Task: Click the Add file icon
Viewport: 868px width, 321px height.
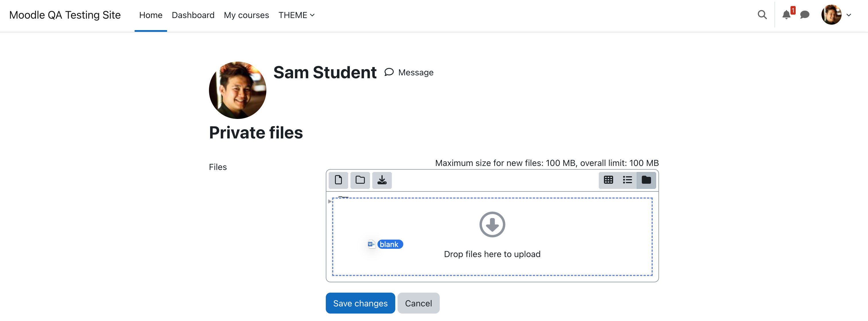Action: point(338,180)
